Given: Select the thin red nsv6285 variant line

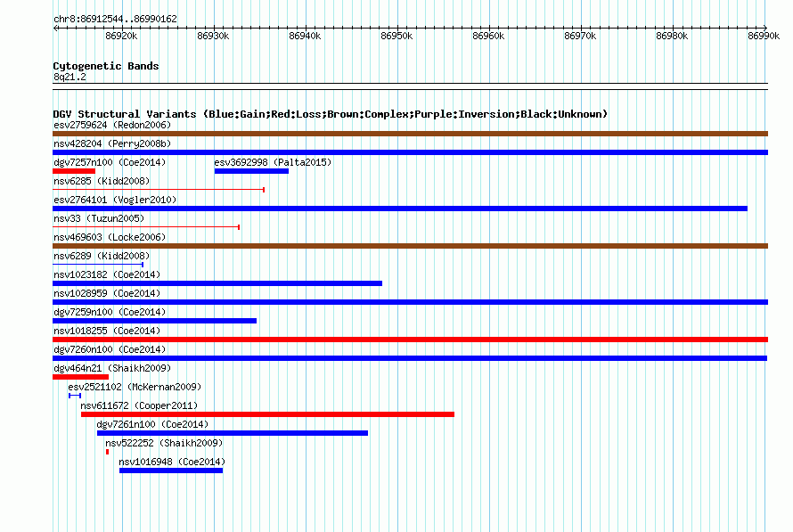Looking at the screenshot, I should point(159,190).
